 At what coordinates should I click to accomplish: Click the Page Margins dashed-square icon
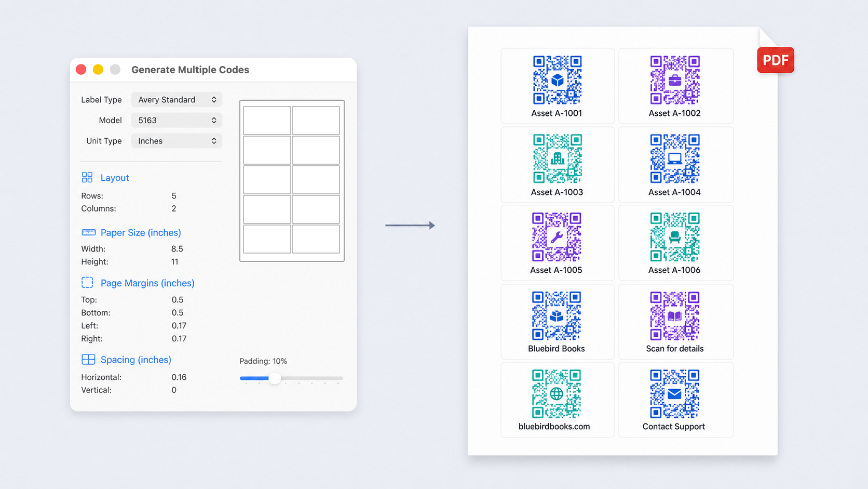click(87, 283)
